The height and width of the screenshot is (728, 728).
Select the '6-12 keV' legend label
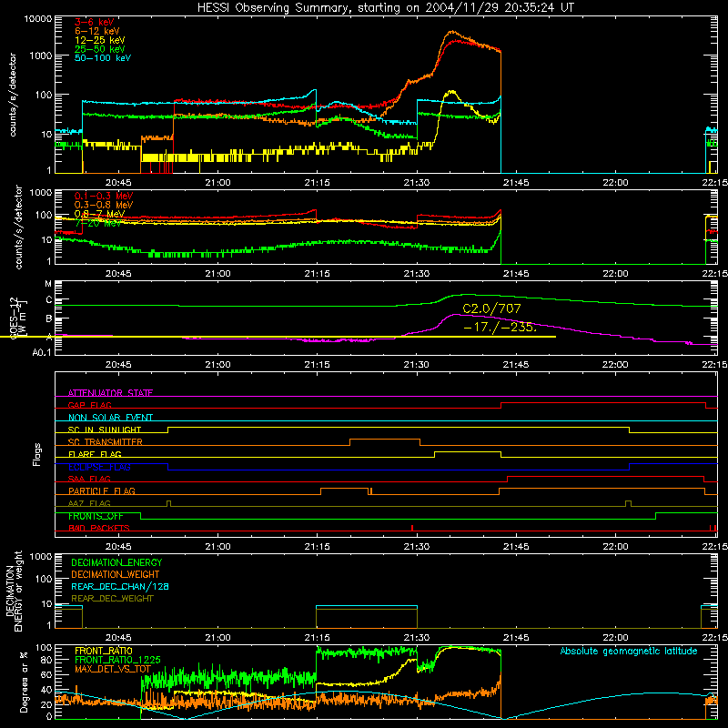point(97,31)
